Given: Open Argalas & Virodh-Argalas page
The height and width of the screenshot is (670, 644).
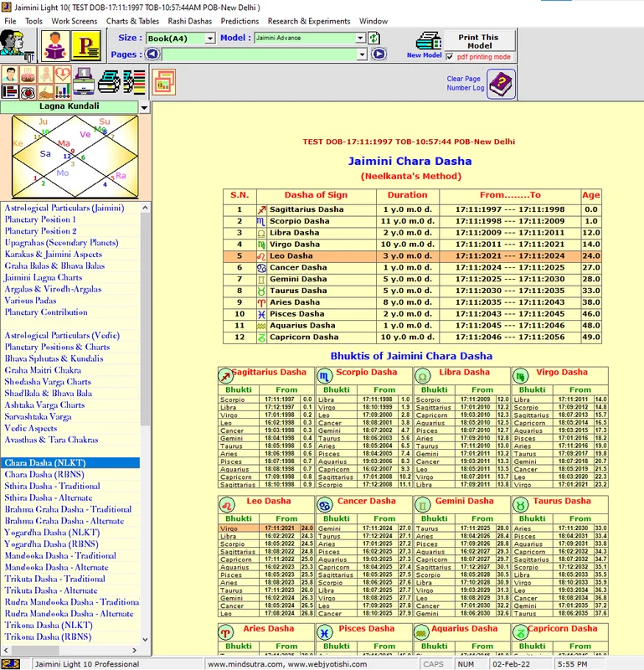Looking at the screenshot, I should pyautogui.click(x=53, y=289).
